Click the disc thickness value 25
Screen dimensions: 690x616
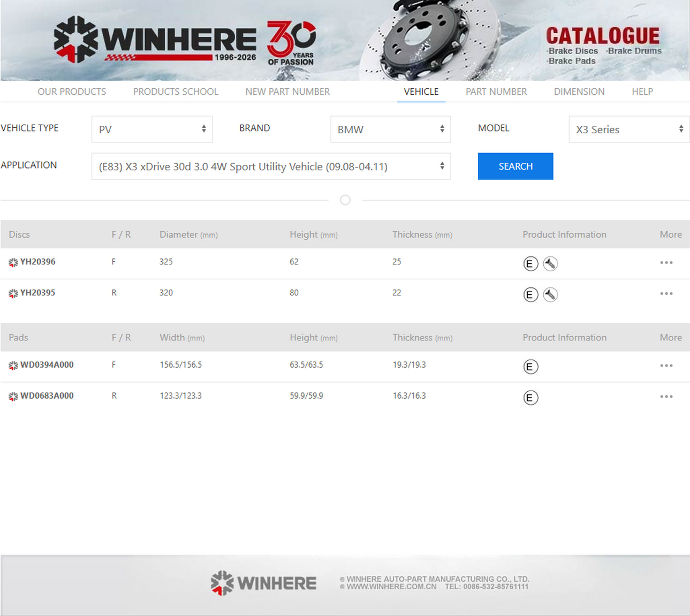coord(397,262)
